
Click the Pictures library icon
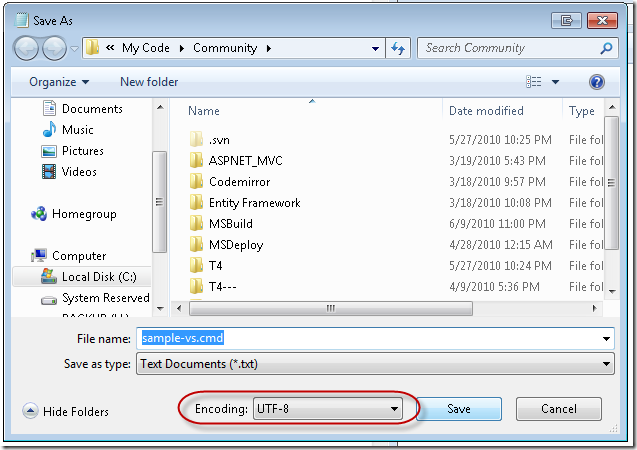[x=49, y=151]
